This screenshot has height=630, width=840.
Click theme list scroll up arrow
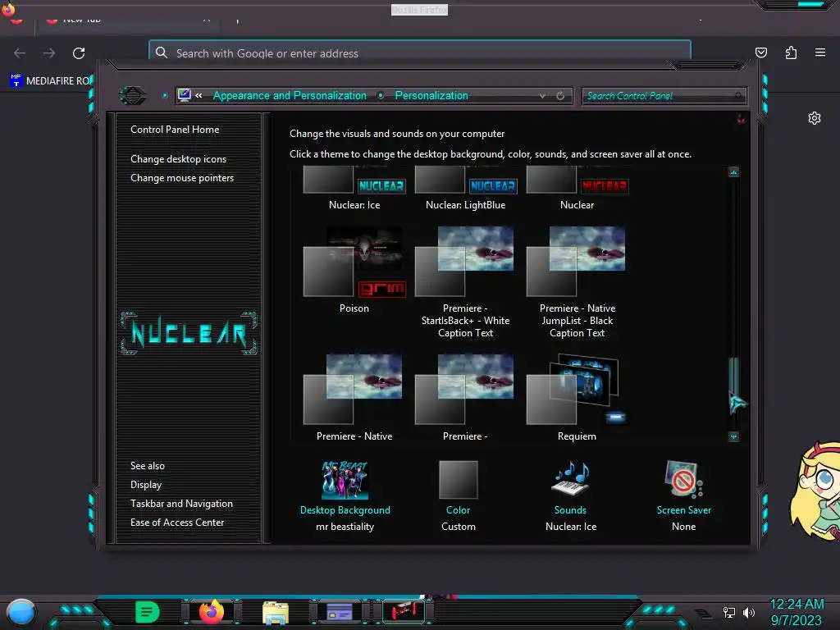[733, 172]
